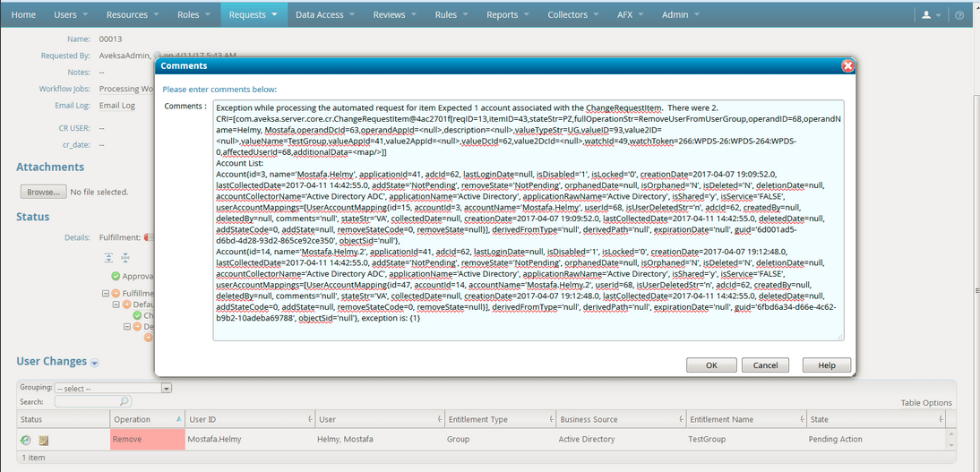
Task: Click the green status icon in table row
Action: [x=26, y=440]
